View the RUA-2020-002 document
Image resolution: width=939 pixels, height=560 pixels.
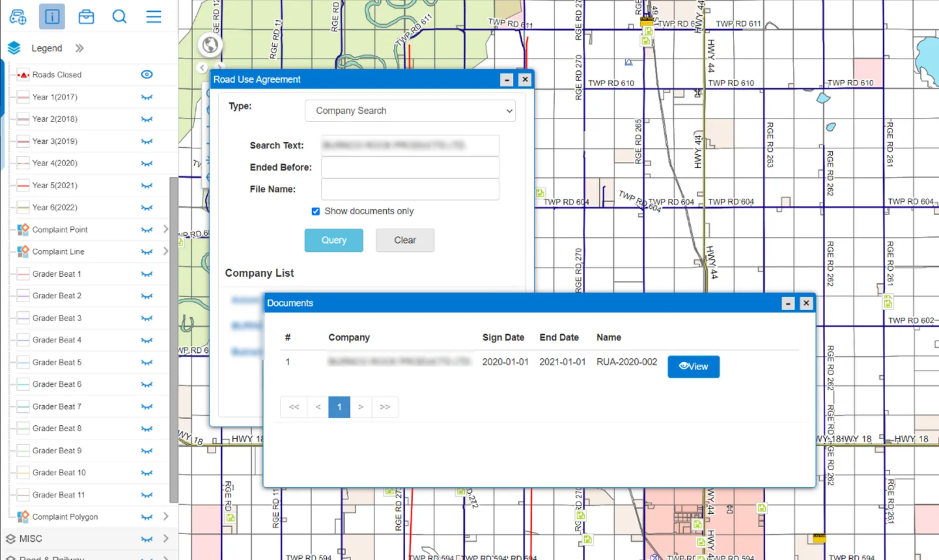point(694,366)
